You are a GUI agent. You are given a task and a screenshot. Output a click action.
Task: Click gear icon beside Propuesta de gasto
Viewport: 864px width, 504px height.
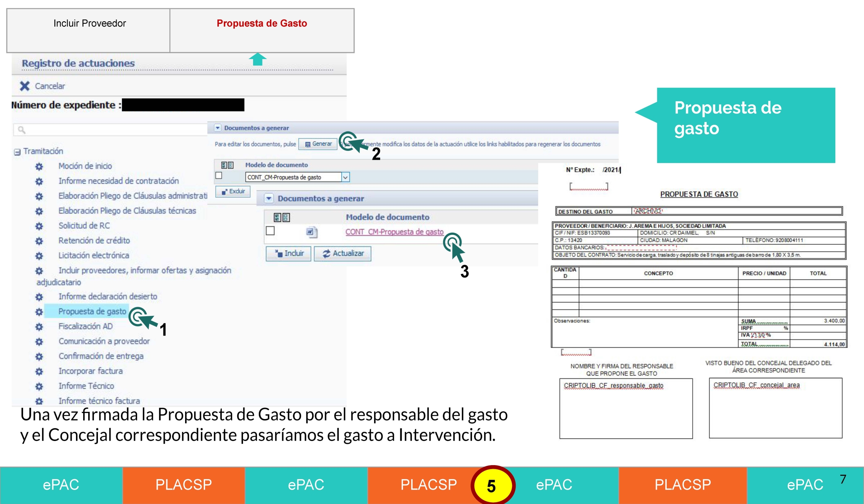pyautogui.click(x=39, y=312)
